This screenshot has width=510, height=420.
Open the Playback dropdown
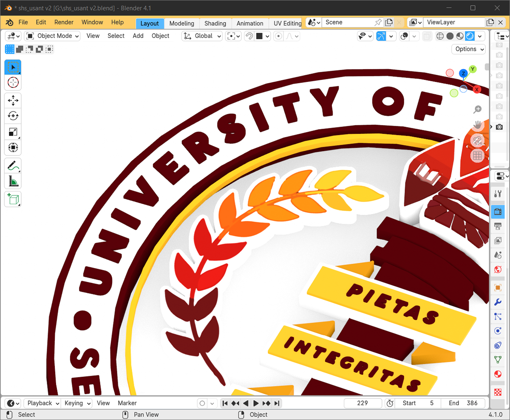pos(42,403)
